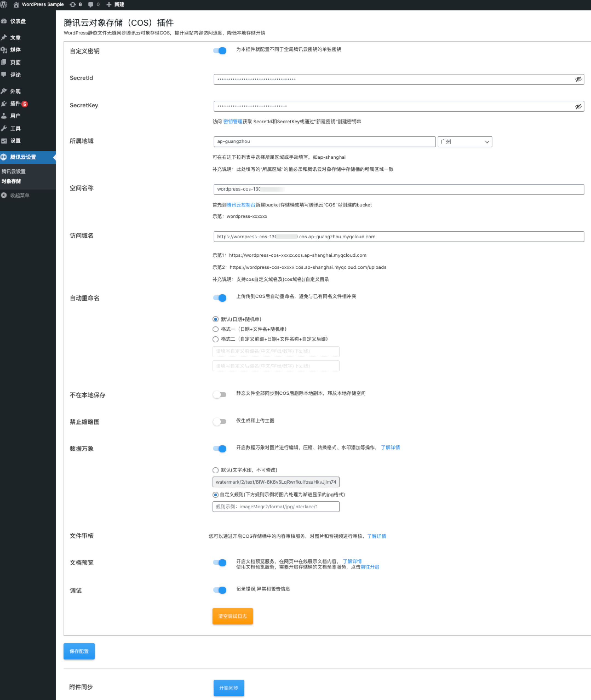Click the 页面 pages icon
Viewport: 591px width, 700px height.
(x=4, y=62)
